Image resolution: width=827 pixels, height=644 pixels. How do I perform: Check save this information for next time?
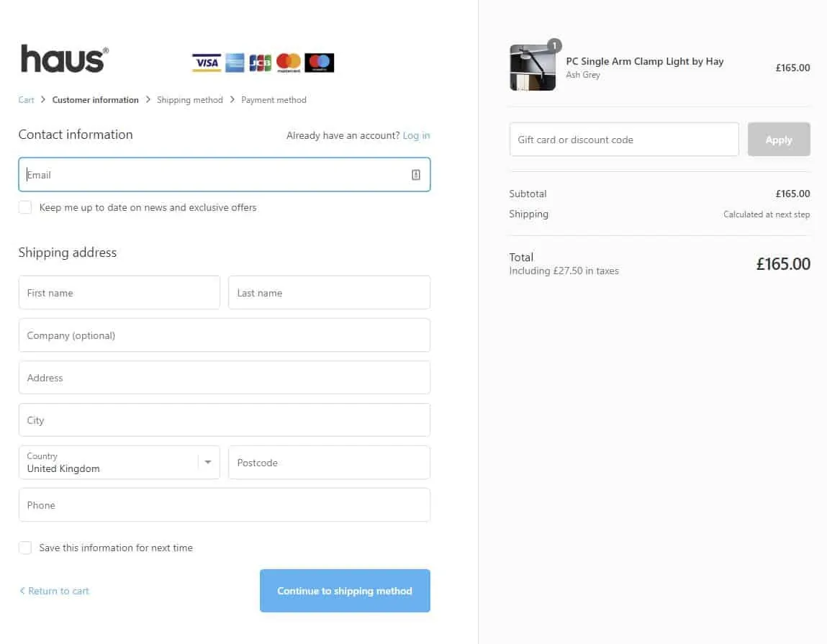25,547
